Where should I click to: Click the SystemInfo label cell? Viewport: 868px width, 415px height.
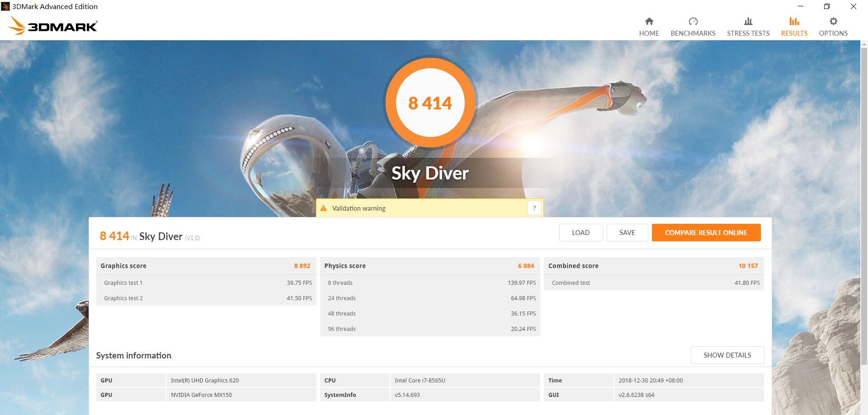click(x=355, y=395)
